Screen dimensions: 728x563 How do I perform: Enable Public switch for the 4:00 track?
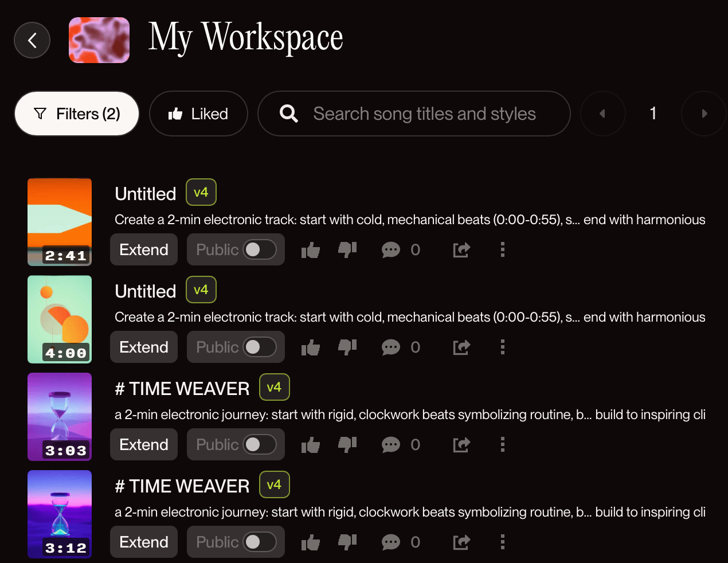[260, 347]
